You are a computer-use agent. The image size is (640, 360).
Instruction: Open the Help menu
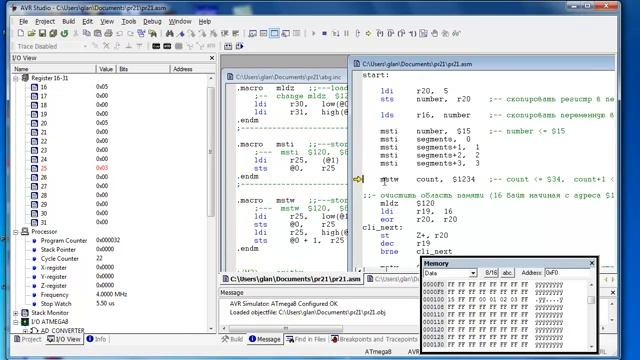[205, 22]
